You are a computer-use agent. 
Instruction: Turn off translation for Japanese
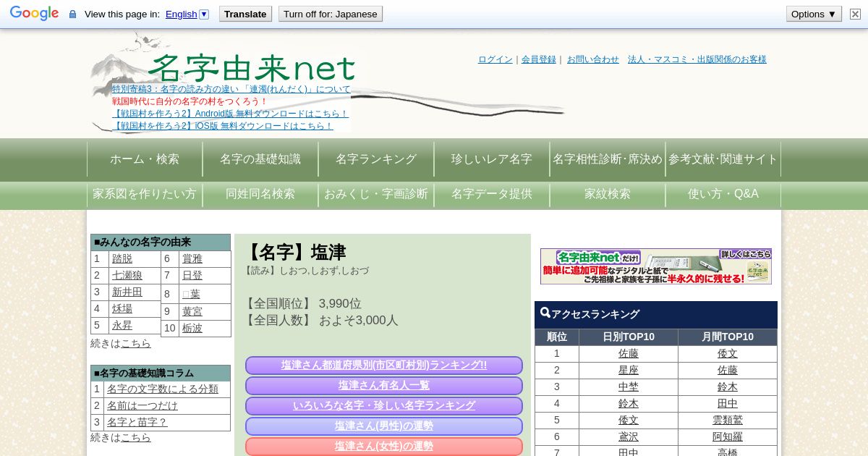330,14
